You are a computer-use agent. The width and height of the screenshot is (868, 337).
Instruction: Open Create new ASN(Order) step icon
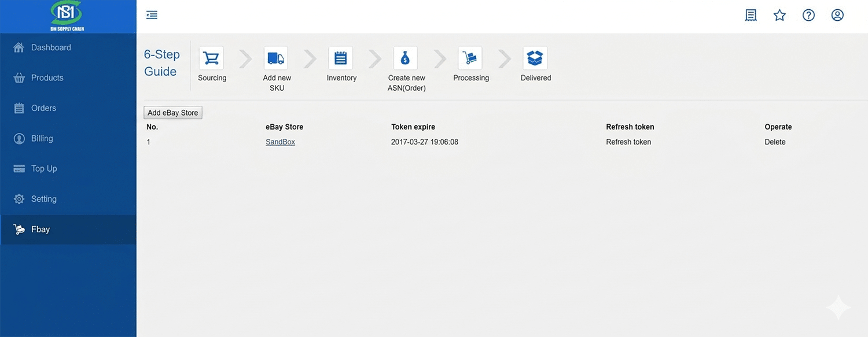click(x=406, y=57)
